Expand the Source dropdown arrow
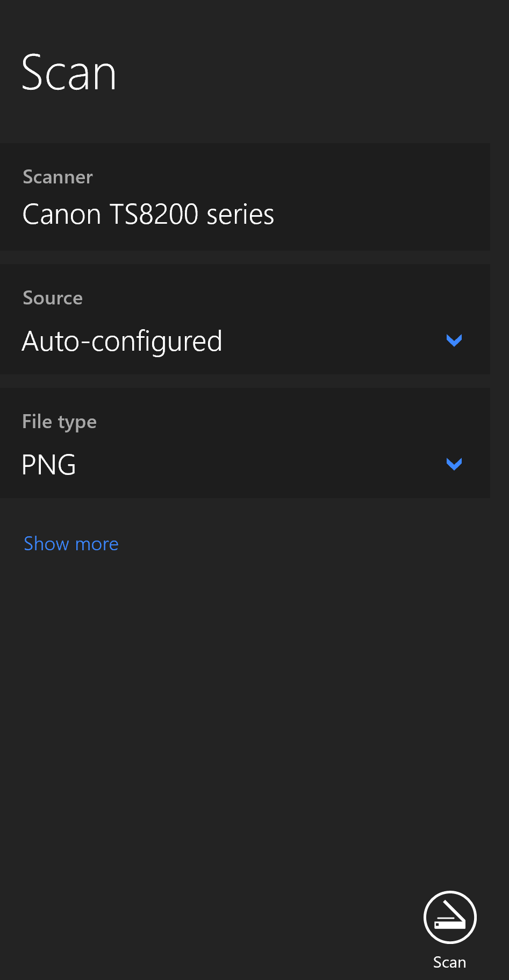 pyautogui.click(x=454, y=340)
